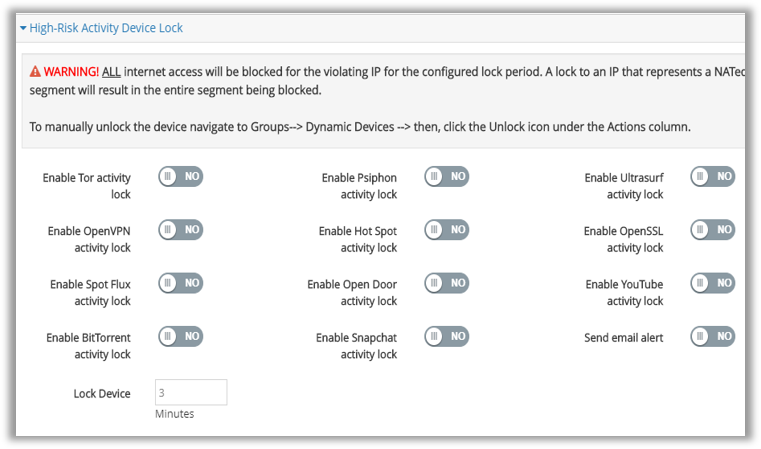Click the Enable Tor activity lock label

86,186
